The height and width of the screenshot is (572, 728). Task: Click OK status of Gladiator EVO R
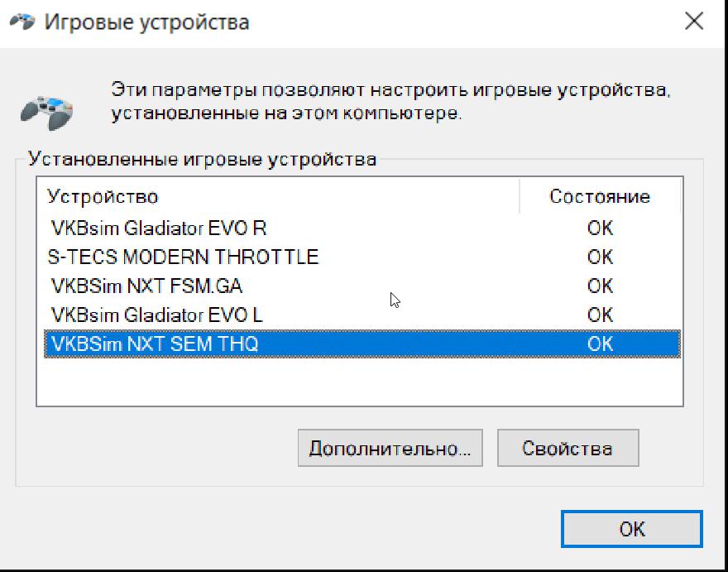tap(600, 228)
